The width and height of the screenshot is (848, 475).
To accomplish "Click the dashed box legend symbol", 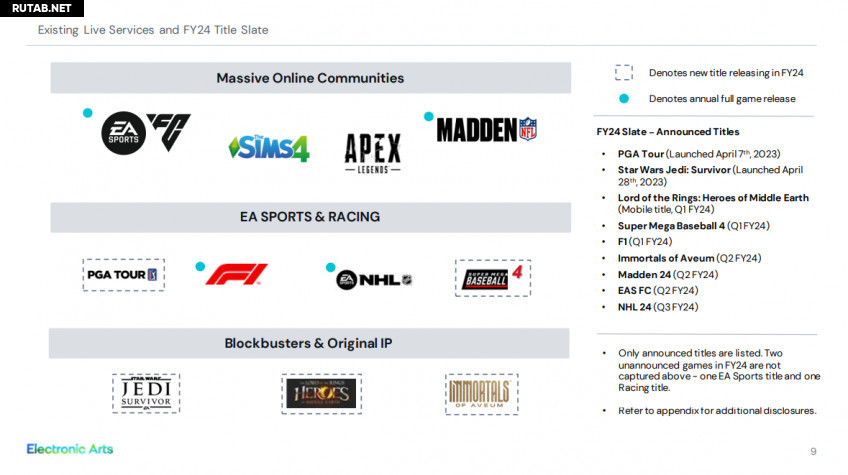I will click(624, 72).
